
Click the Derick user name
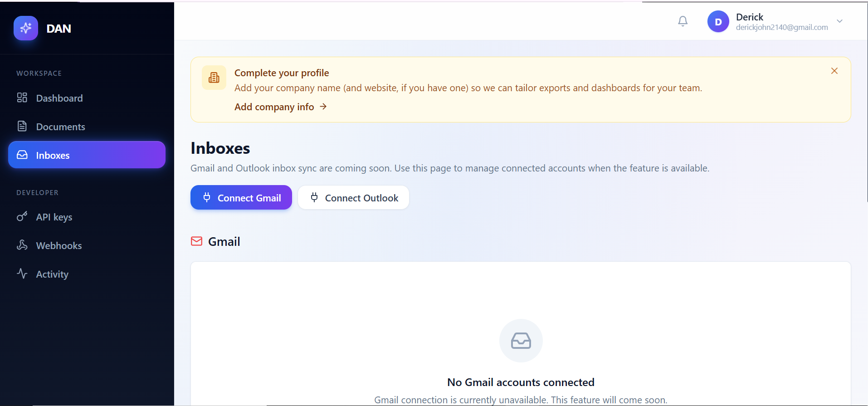click(x=750, y=17)
